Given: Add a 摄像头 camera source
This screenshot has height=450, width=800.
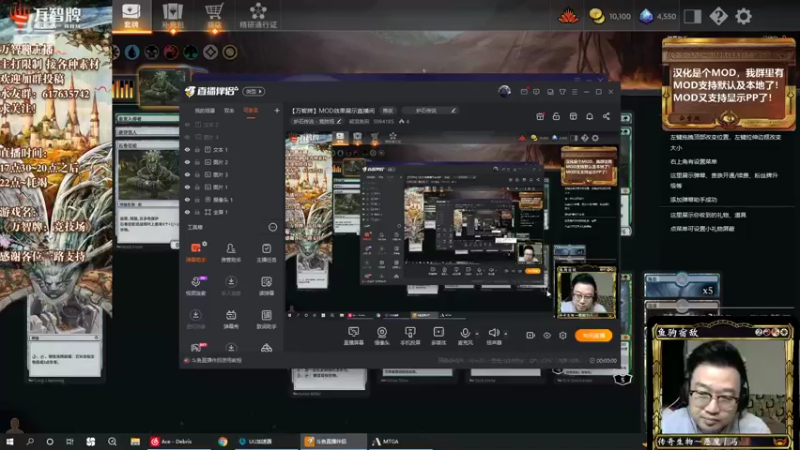Looking at the screenshot, I should coord(382,336).
